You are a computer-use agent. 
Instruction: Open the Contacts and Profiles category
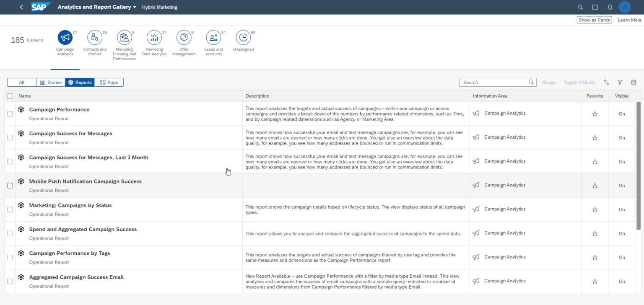95,38
